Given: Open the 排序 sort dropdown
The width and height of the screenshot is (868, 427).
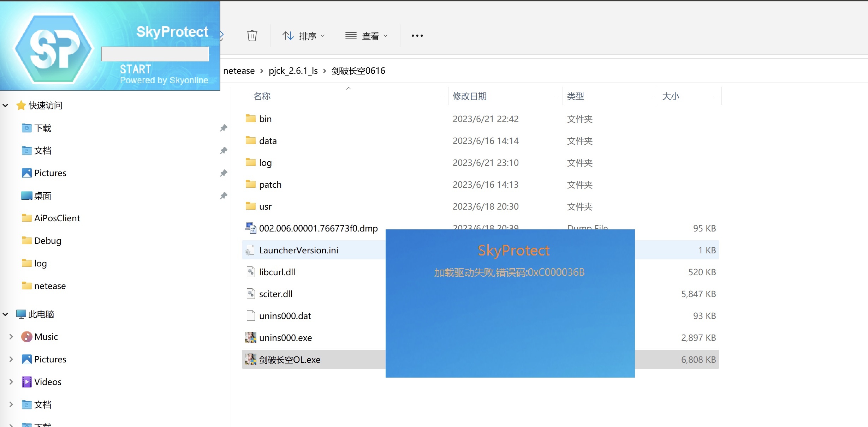Looking at the screenshot, I should click(x=304, y=36).
